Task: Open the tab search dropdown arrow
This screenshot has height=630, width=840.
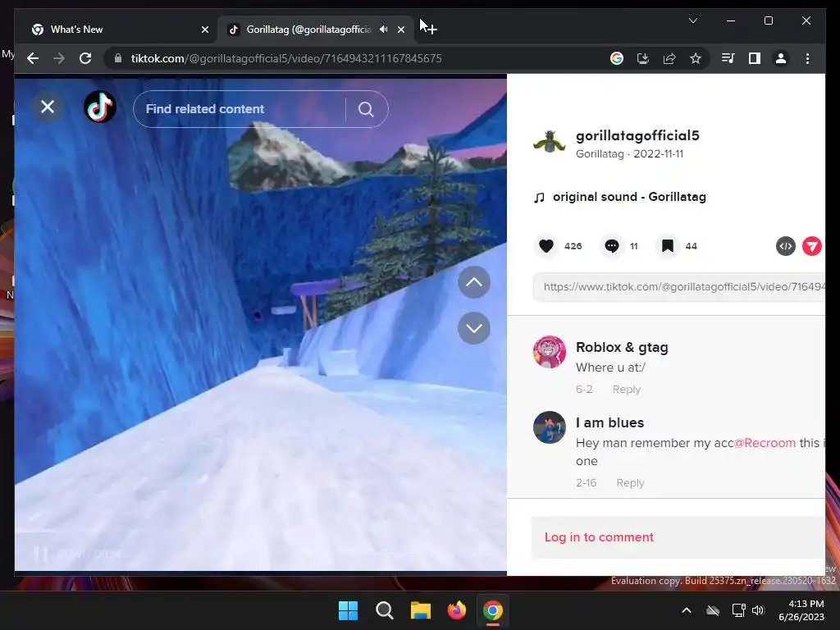Action: pyautogui.click(x=692, y=21)
